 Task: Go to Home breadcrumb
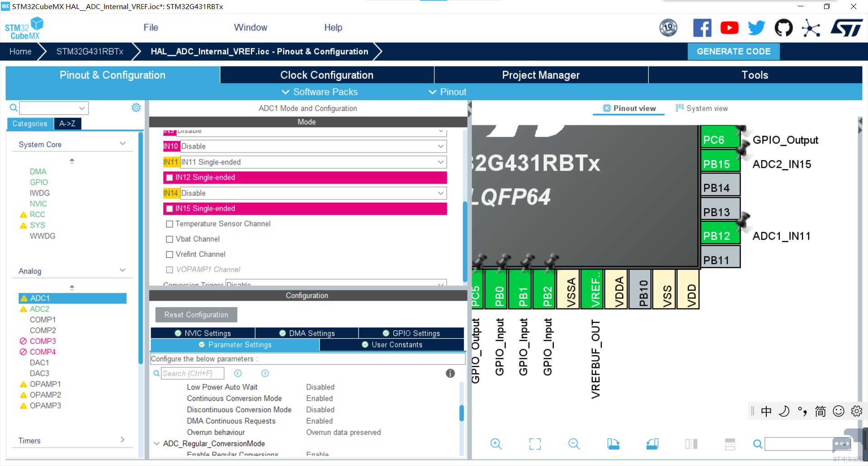click(x=20, y=52)
